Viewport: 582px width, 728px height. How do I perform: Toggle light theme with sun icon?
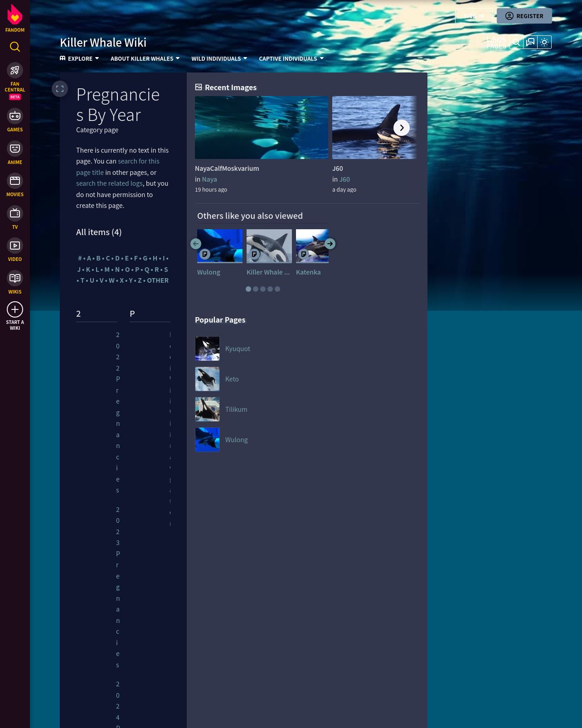tap(544, 42)
